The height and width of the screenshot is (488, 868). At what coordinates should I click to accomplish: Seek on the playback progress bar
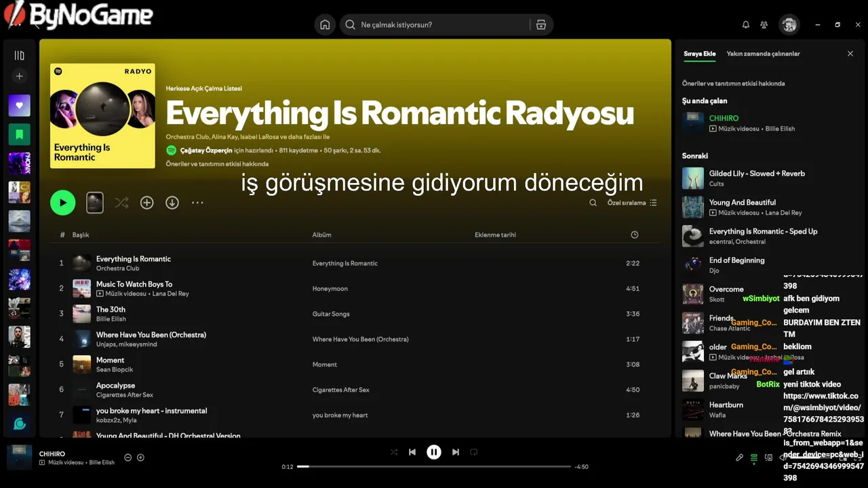pyautogui.click(x=434, y=466)
